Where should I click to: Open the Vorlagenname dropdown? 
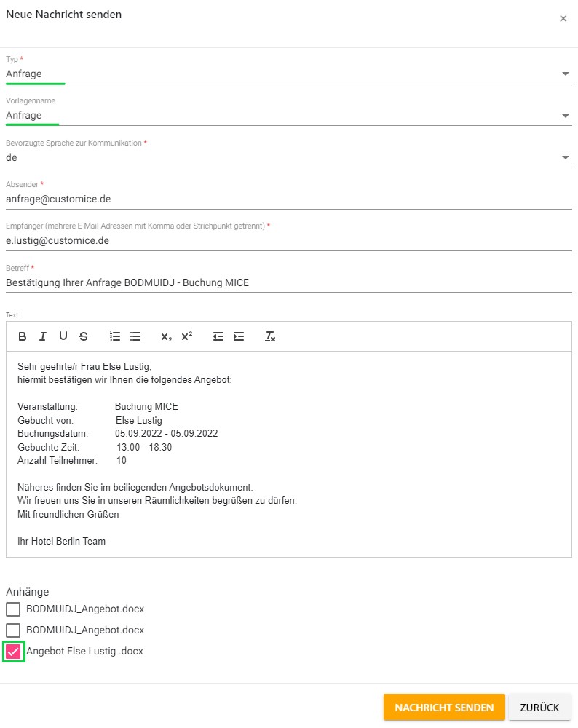[x=289, y=116]
